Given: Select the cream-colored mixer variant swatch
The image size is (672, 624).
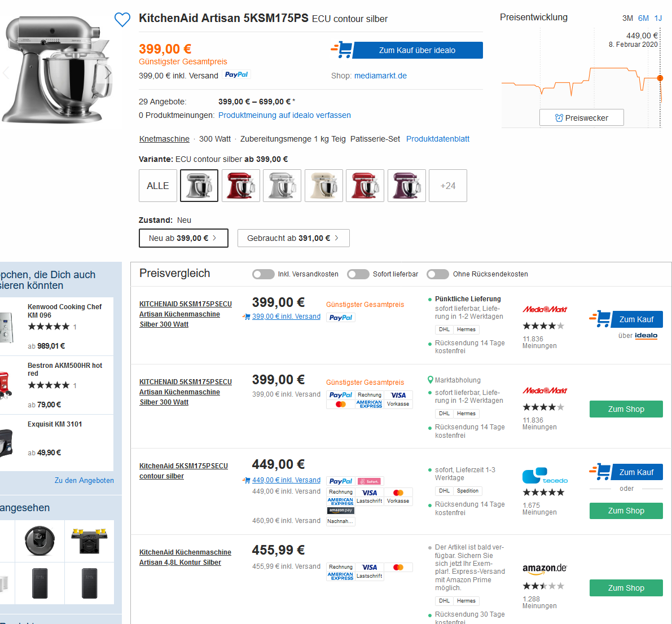Looking at the screenshot, I should [324, 186].
